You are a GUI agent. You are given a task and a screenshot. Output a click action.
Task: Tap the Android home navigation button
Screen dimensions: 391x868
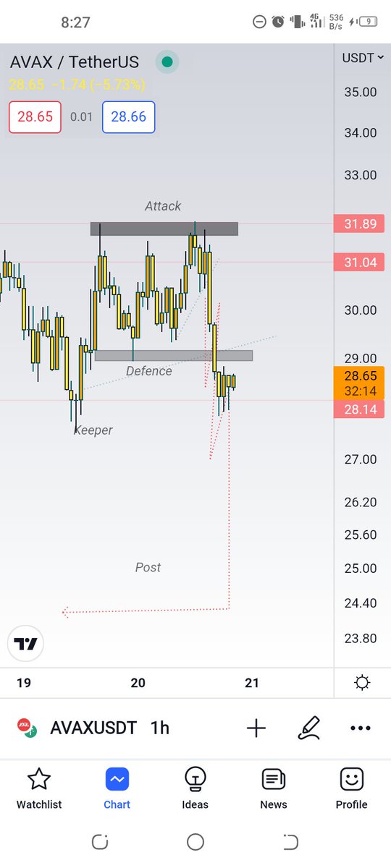click(195, 841)
